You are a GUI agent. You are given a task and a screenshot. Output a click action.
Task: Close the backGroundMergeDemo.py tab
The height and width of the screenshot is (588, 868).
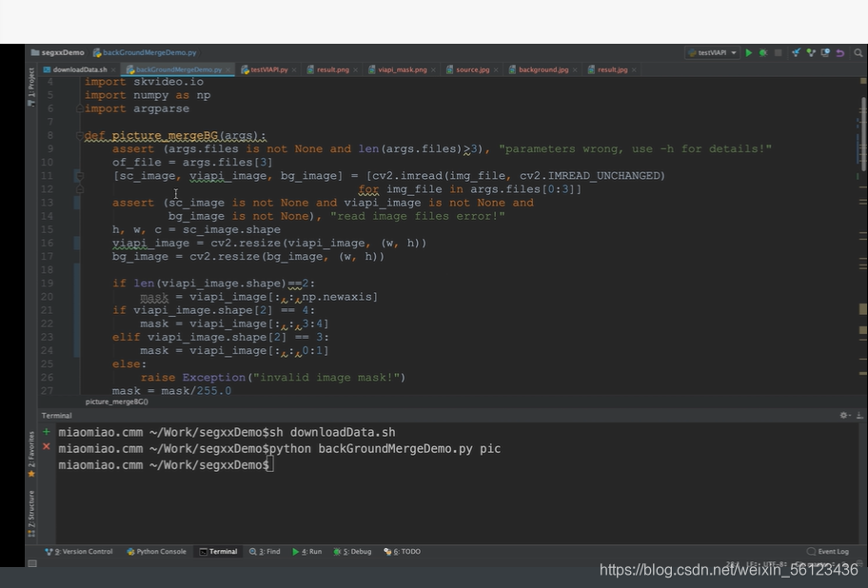[228, 70]
